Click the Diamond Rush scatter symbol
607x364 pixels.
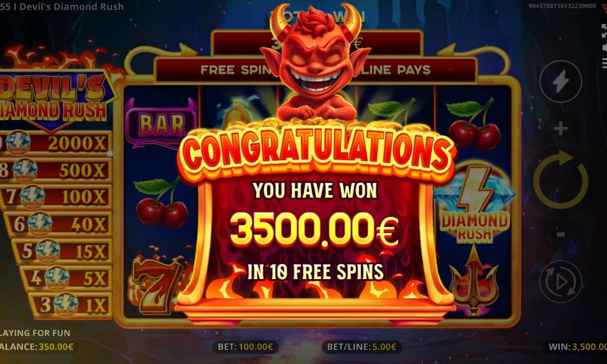[475, 204]
